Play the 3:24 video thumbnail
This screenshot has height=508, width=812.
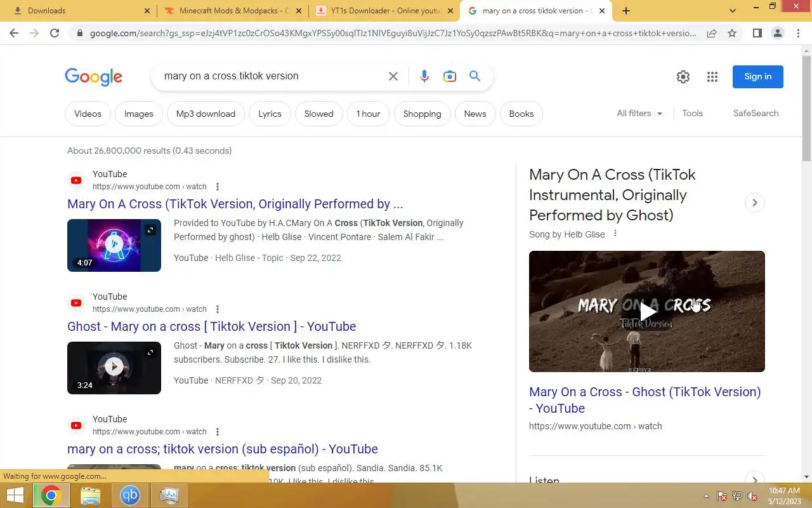point(114,368)
